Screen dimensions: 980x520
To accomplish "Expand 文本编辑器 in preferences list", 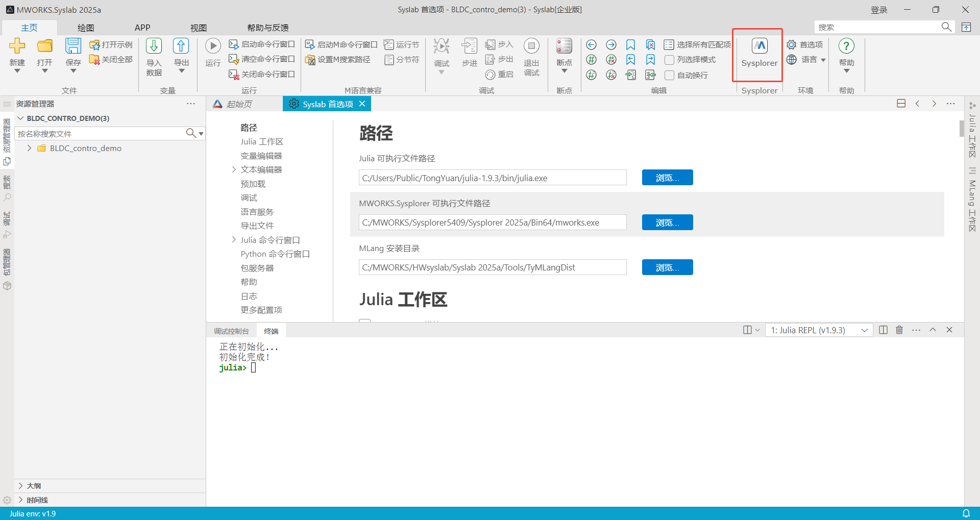I will (234, 169).
